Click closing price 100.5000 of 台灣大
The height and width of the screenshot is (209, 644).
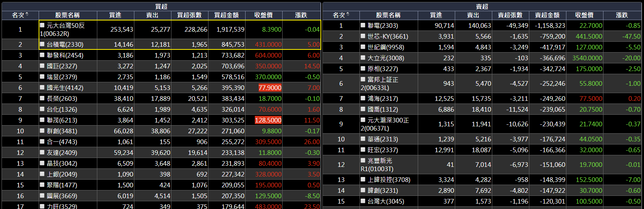(x=589, y=201)
